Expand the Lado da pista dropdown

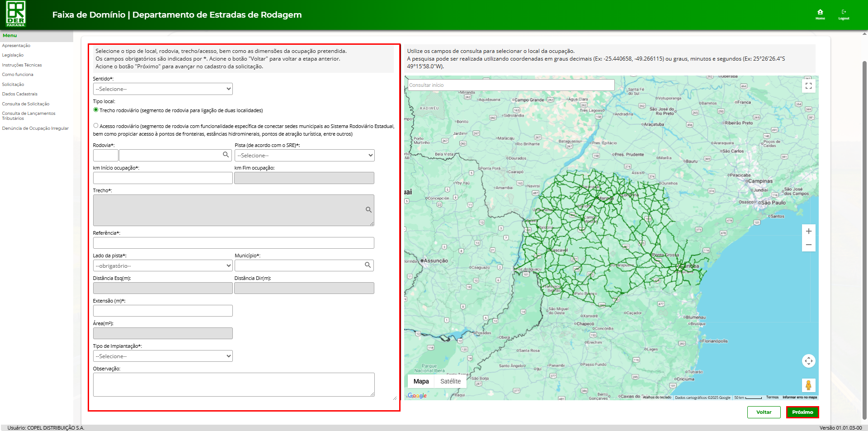click(x=163, y=266)
